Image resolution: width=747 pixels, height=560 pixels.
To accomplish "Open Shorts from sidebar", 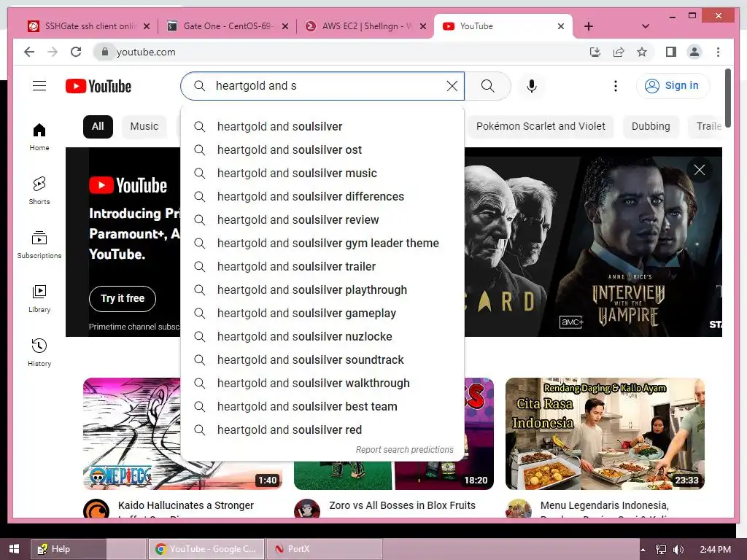I will click(39, 190).
